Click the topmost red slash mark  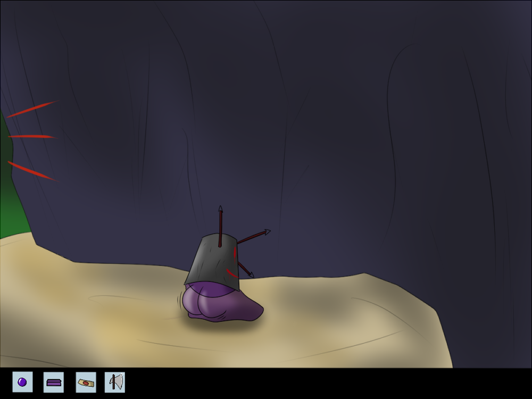(x=32, y=109)
